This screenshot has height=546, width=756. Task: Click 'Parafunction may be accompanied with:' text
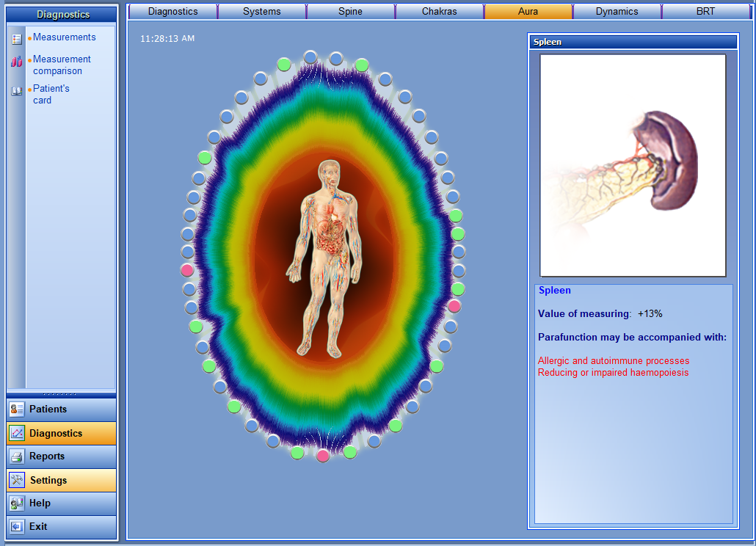click(x=632, y=338)
